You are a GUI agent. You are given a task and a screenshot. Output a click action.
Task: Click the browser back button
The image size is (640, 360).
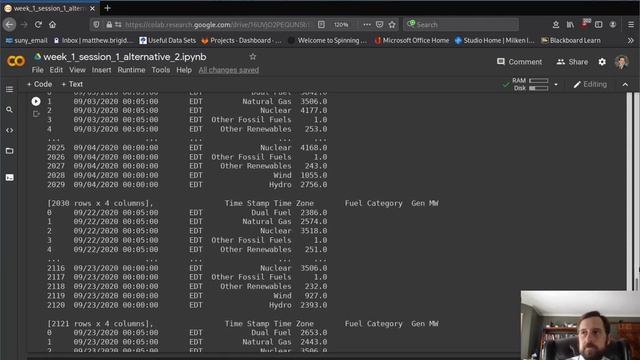[9, 24]
